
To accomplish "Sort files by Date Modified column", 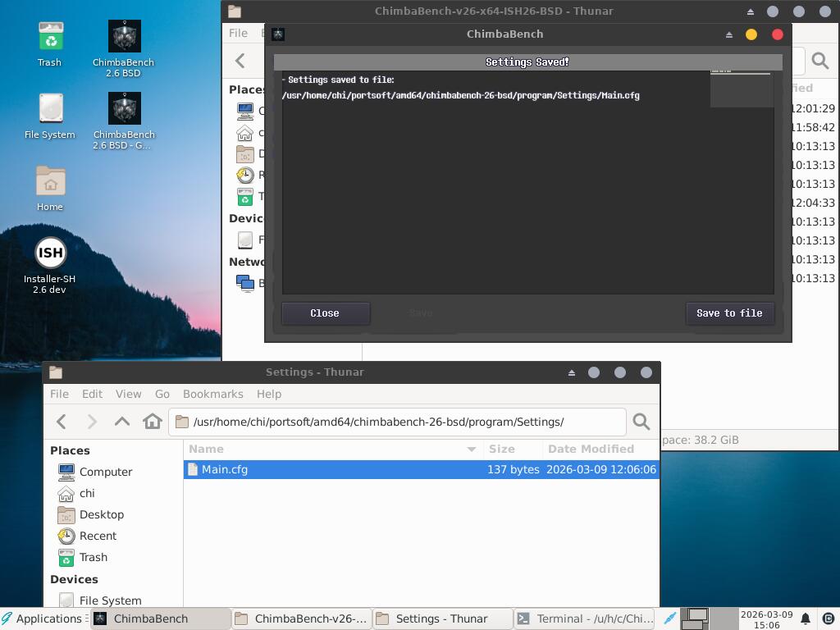I will pyautogui.click(x=591, y=449).
